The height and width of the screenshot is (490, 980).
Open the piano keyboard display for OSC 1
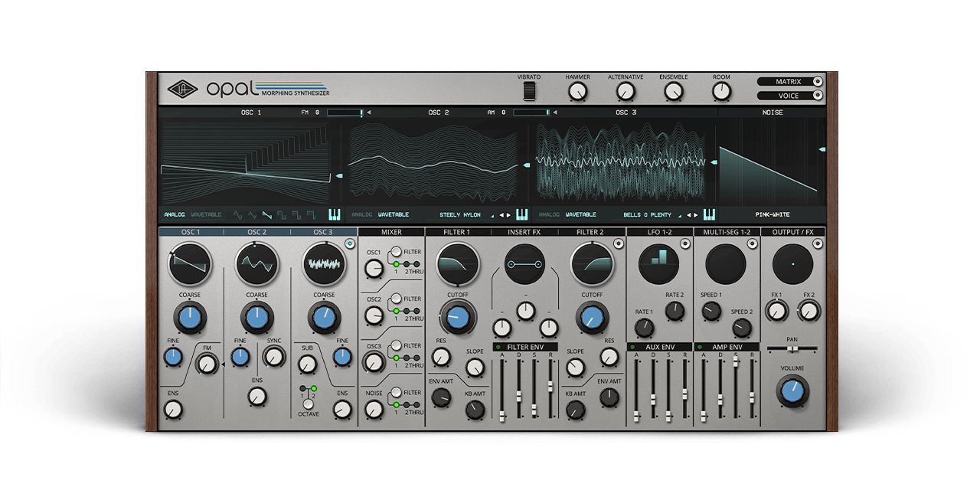coord(334,214)
